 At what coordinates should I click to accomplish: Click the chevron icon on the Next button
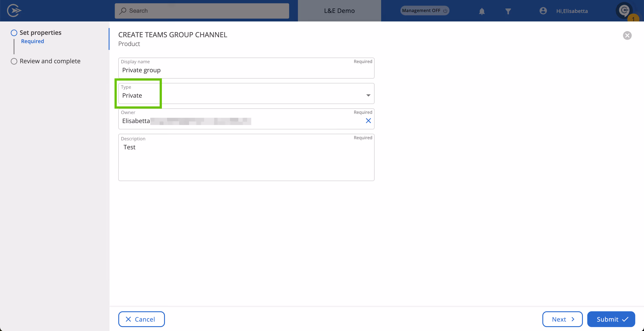pyautogui.click(x=573, y=319)
